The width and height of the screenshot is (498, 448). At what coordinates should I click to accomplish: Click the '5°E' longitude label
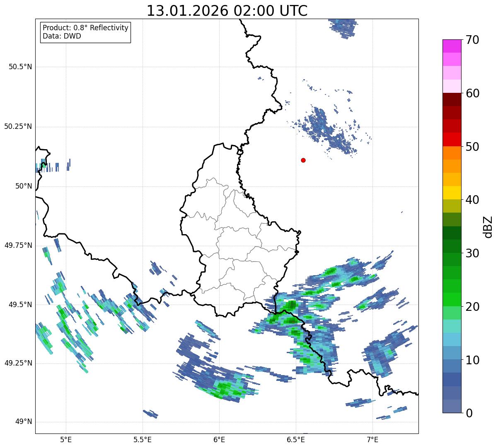tap(66, 439)
